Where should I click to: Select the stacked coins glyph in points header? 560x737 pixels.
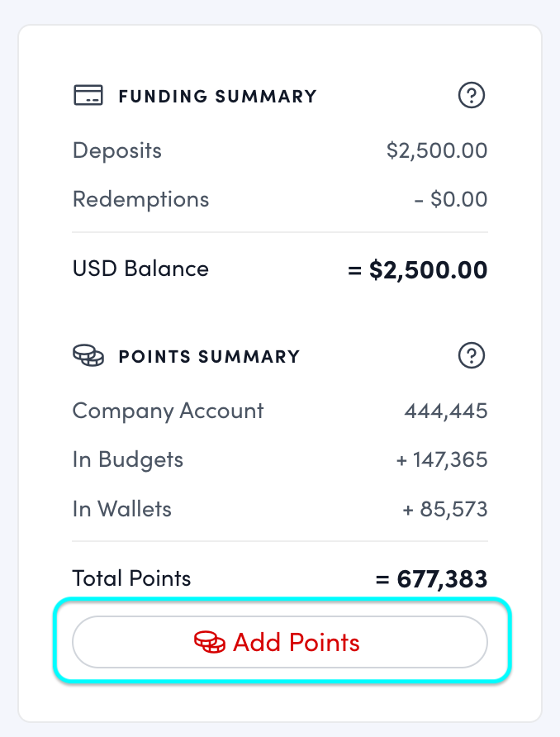point(88,356)
